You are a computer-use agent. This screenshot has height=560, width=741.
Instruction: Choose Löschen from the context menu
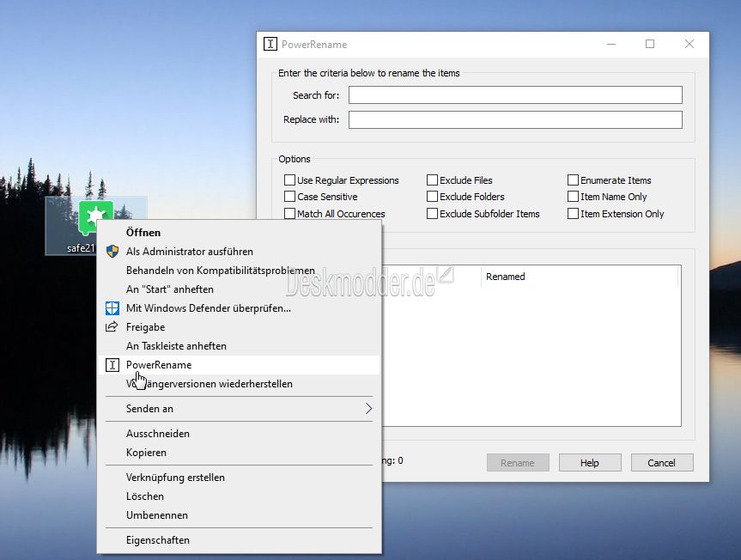click(x=238, y=496)
